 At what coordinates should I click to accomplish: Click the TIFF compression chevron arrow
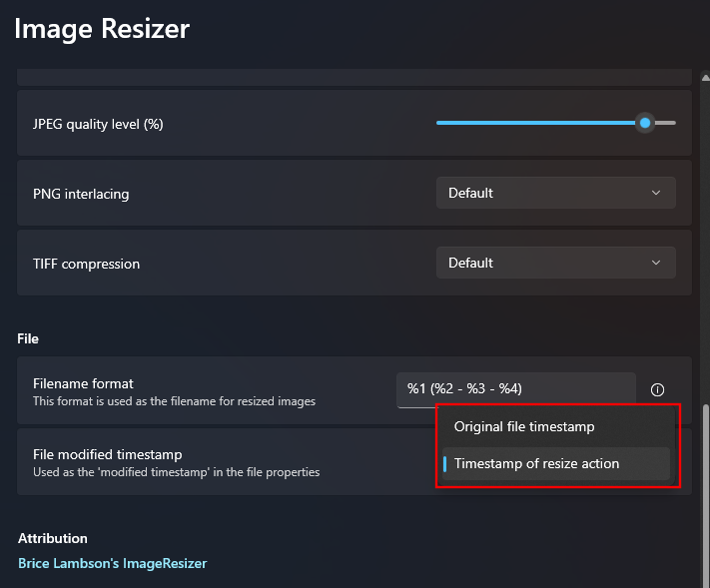[656, 263]
